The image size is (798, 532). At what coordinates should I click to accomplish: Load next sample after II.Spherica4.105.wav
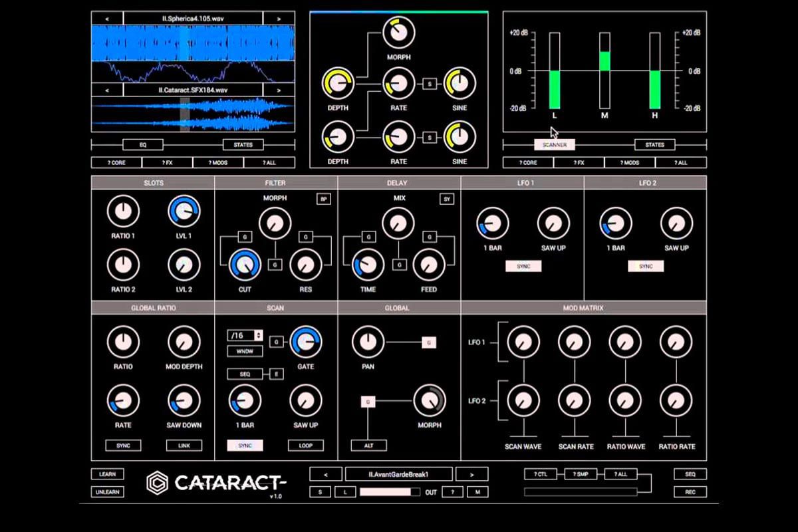(279, 18)
